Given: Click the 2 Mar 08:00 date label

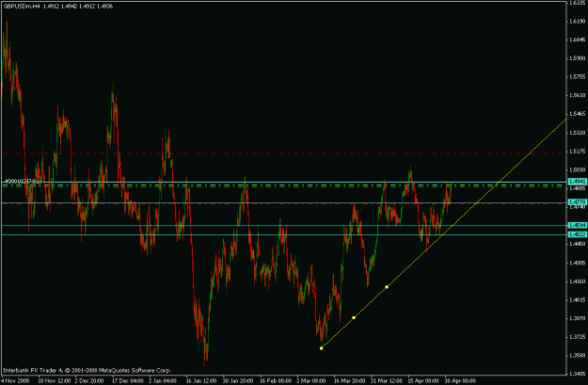Looking at the screenshot, I should (x=311, y=381).
